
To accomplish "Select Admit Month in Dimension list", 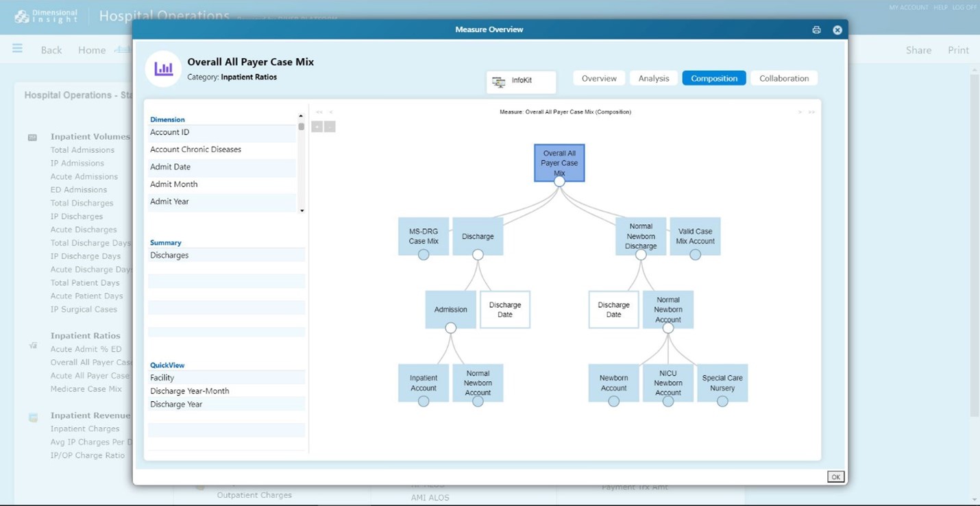I will pyautogui.click(x=174, y=184).
